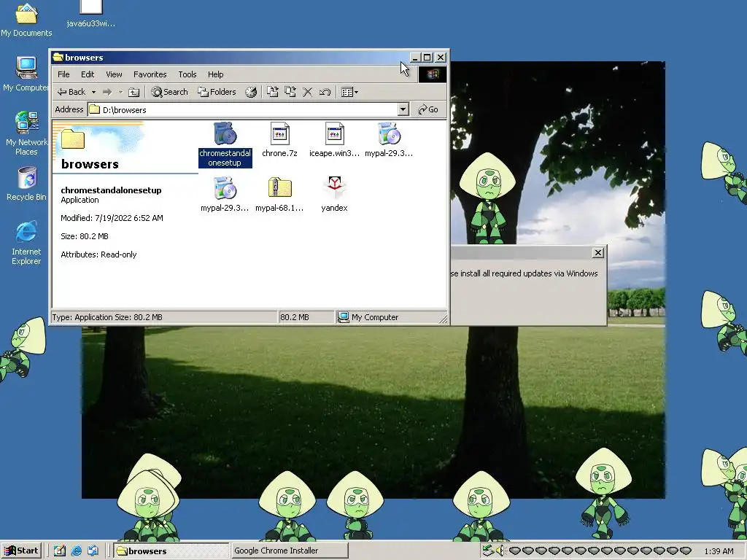The image size is (747, 560).
Task: Select the chrone.7z archive file
Action: tap(279, 140)
